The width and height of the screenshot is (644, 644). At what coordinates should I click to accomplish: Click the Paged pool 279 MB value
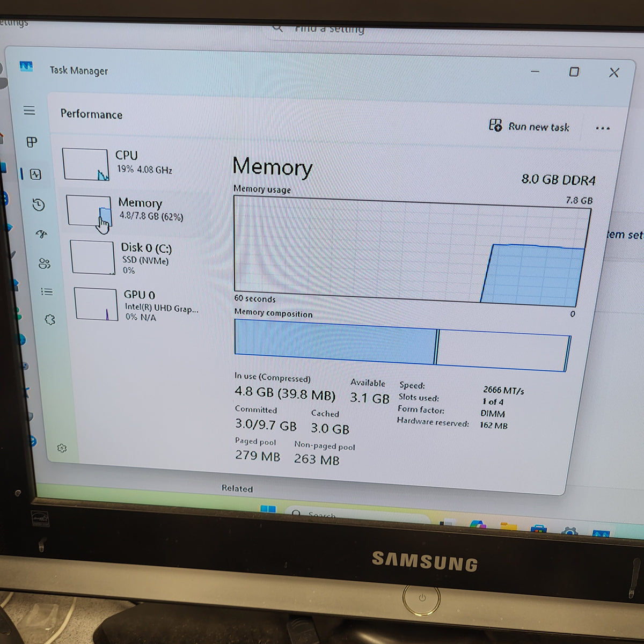258,456
